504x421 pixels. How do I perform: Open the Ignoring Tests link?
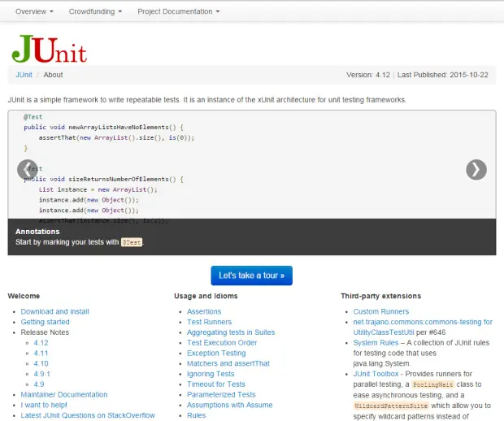211,374
